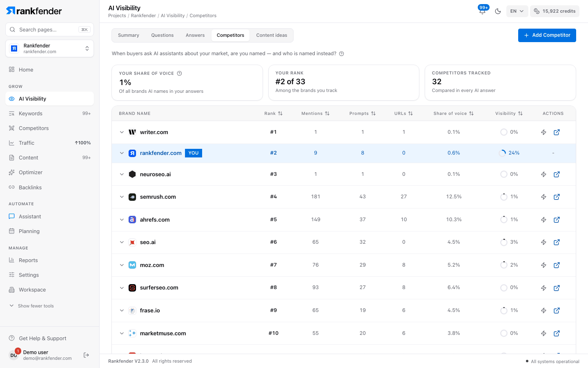Screen dimensions: 588x368
Task: Sort table by Visibility column
Action: pyautogui.click(x=509, y=114)
